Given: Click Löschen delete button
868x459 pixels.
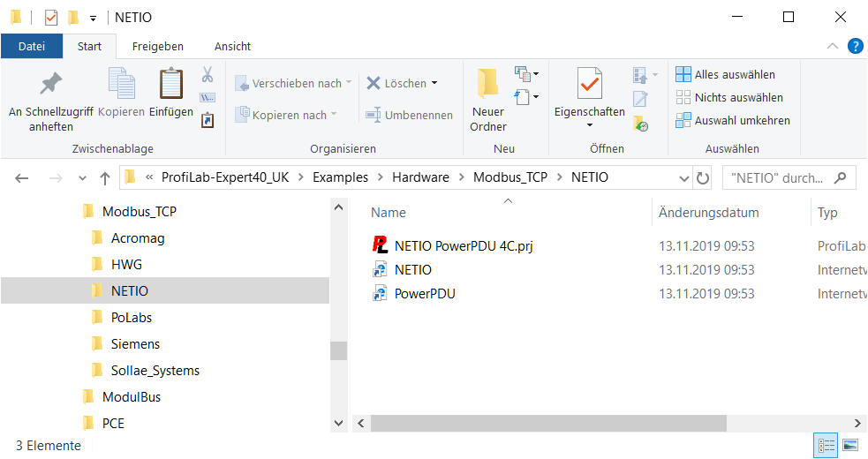Looking at the screenshot, I should point(396,83).
